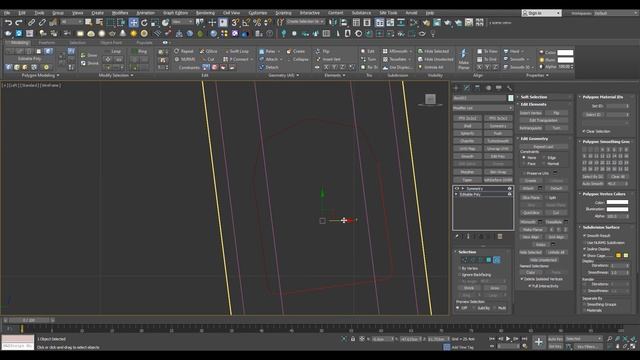Click the Hide Selected panel button
640x360 pixels.
pyautogui.click(x=530, y=252)
